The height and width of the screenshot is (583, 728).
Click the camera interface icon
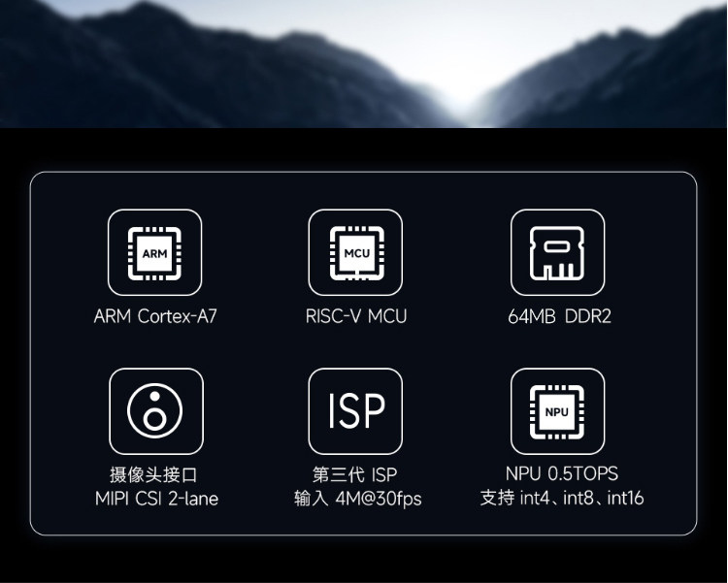click(x=155, y=411)
